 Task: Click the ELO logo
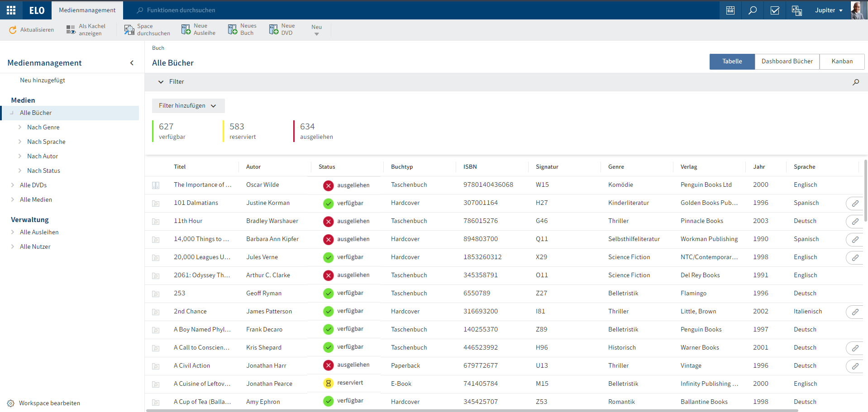pyautogui.click(x=37, y=10)
